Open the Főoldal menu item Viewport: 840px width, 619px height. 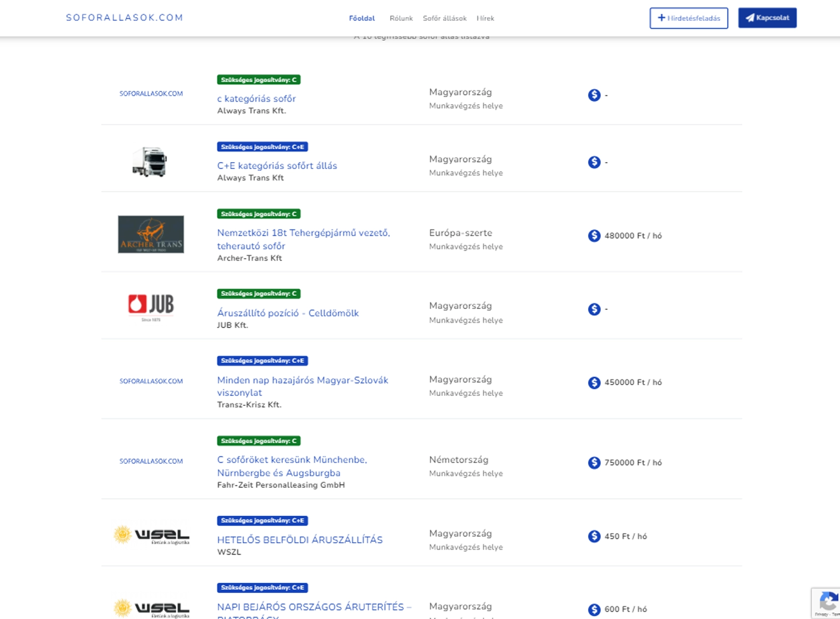(x=362, y=18)
